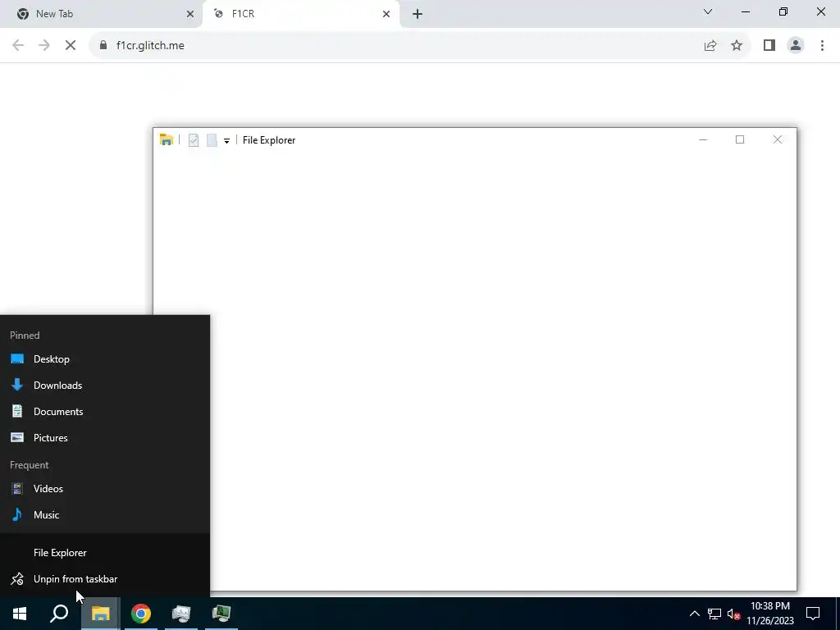
Task: Open Customize Quick Access Toolbar dropdown
Action: tap(226, 141)
